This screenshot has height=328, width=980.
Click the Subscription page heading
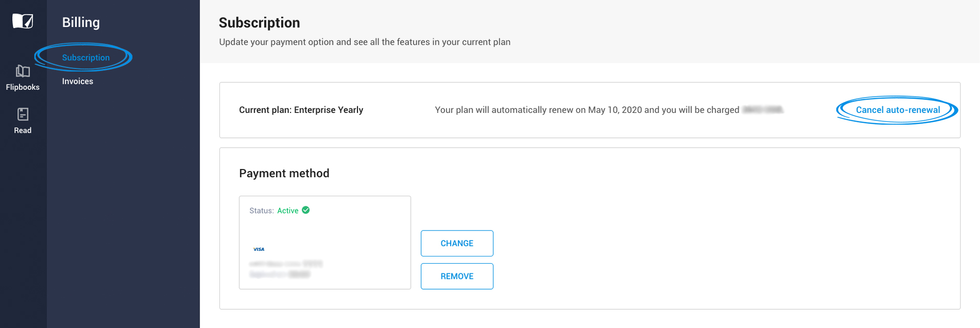click(259, 22)
